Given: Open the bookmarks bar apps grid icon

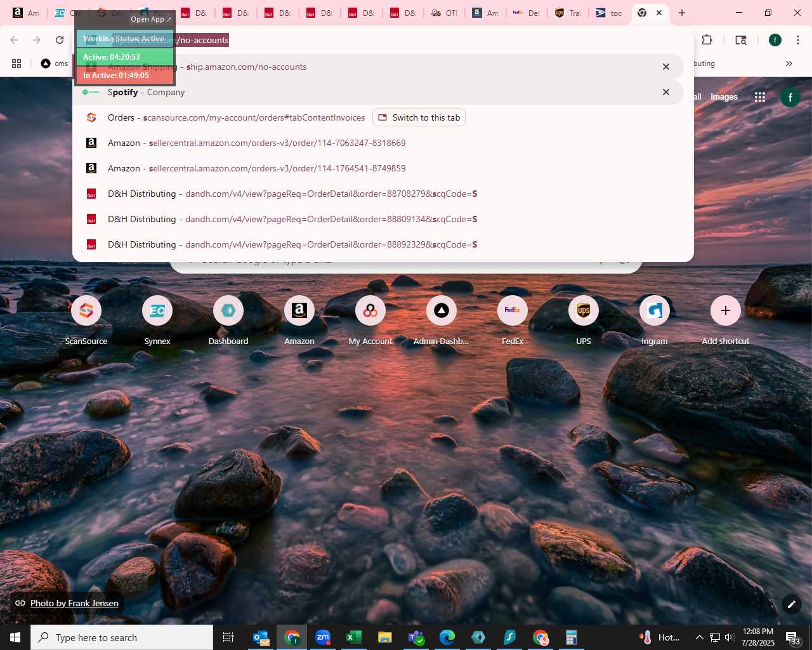Looking at the screenshot, I should [x=16, y=63].
